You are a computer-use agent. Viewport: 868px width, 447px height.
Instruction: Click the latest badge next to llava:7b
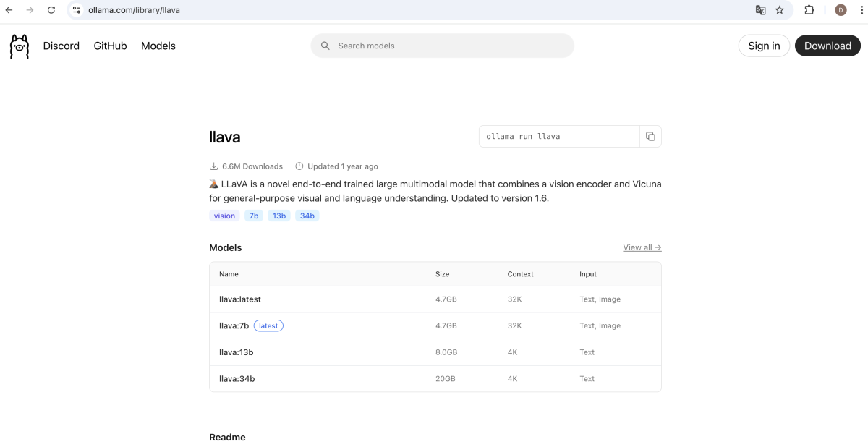268,325
